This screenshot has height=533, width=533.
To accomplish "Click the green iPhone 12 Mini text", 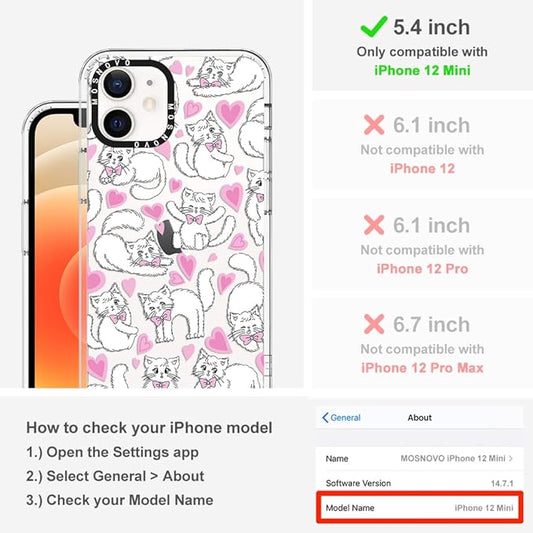I will (423, 70).
